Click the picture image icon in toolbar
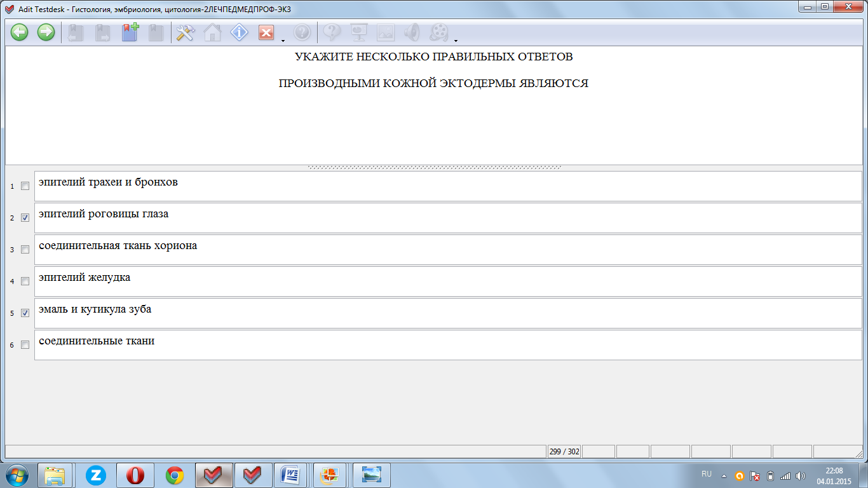 (x=386, y=32)
